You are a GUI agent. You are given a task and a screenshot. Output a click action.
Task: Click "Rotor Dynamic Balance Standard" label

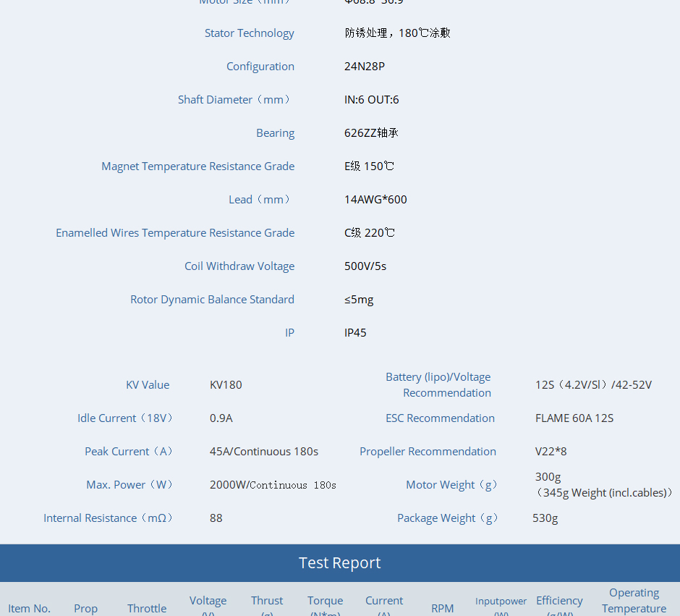point(212,300)
